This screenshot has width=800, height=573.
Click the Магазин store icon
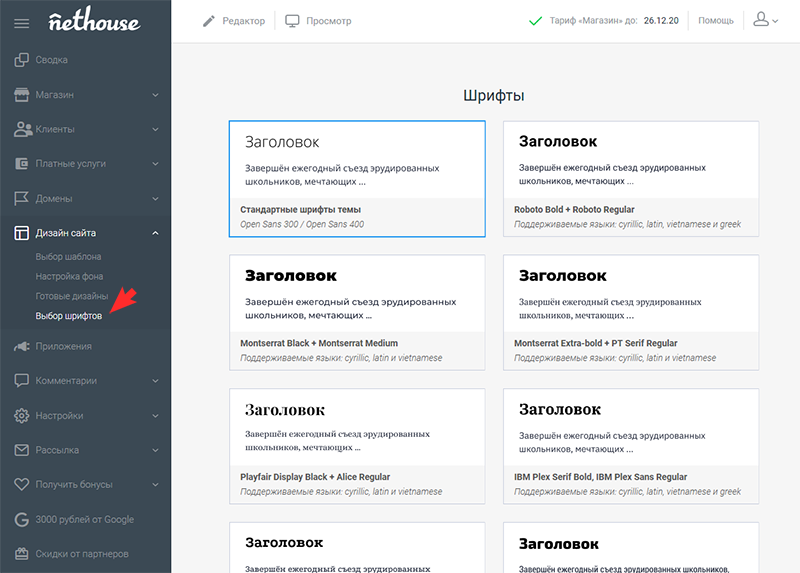pos(21,94)
